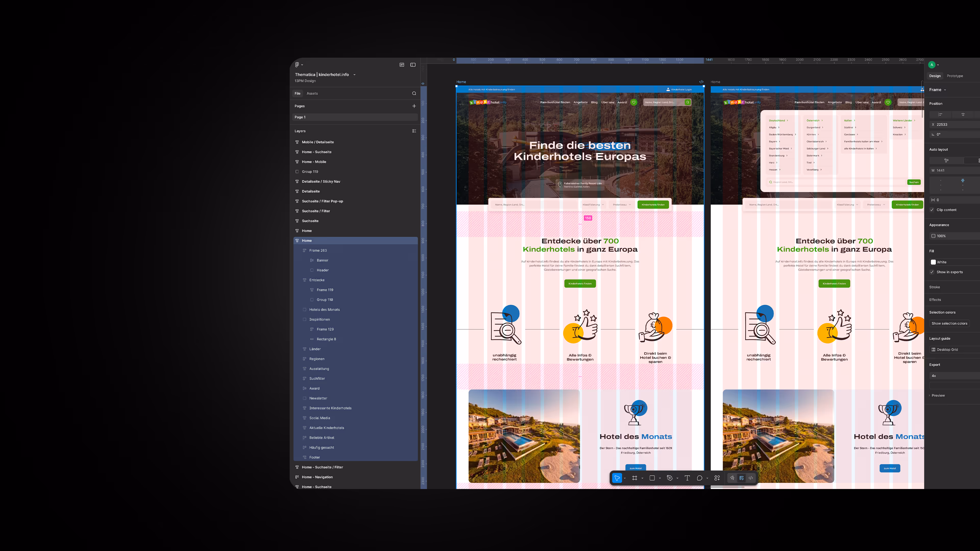
Task: Edit the X position input field
Action: point(947,124)
